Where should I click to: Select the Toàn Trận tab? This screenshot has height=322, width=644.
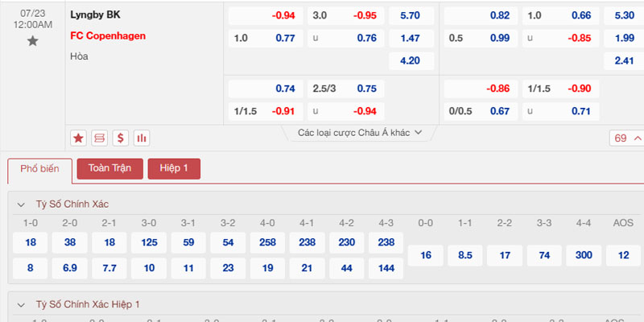[x=109, y=168]
